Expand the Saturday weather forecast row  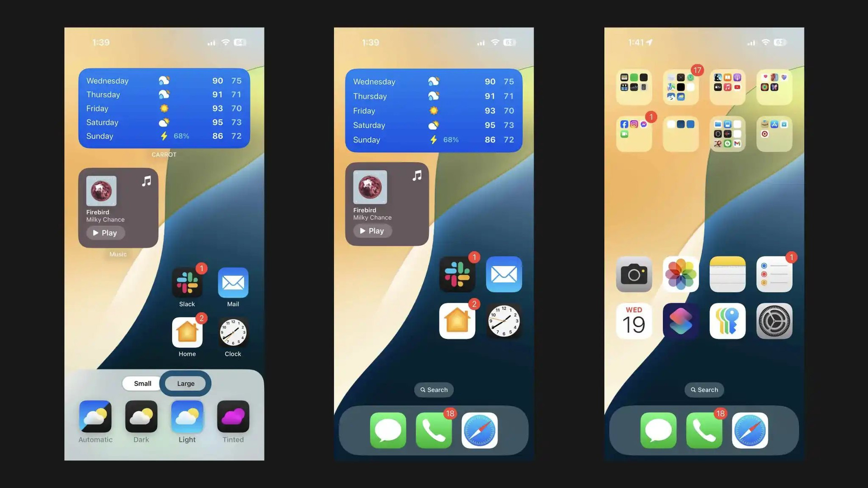click(x=164, y=122)
